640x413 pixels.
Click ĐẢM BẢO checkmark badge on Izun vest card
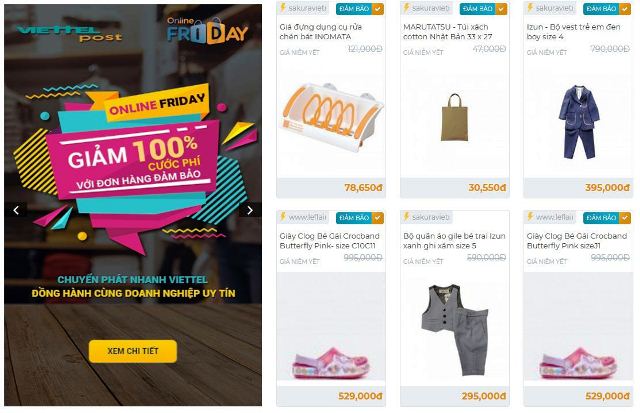pos(607,9)
